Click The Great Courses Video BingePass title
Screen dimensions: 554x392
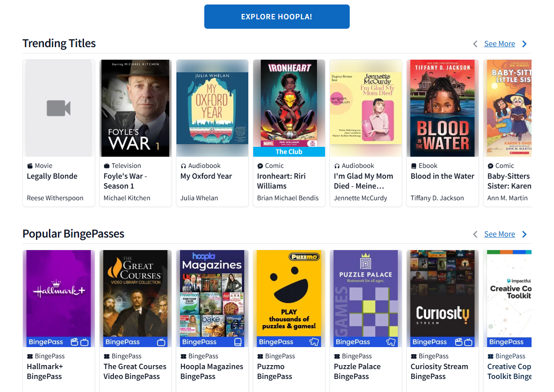[135, 371]
